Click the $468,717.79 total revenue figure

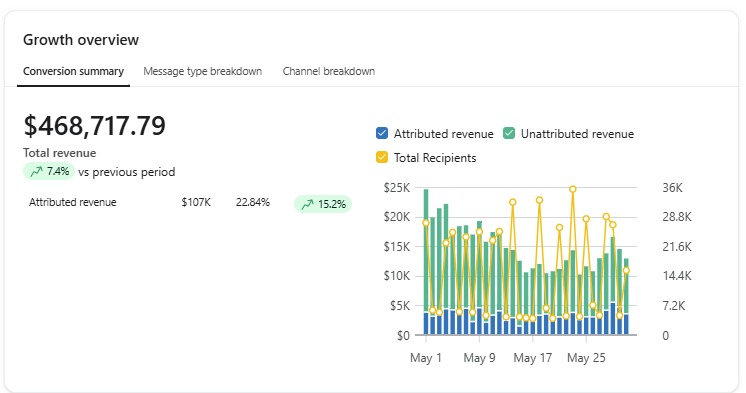(95, 126)
